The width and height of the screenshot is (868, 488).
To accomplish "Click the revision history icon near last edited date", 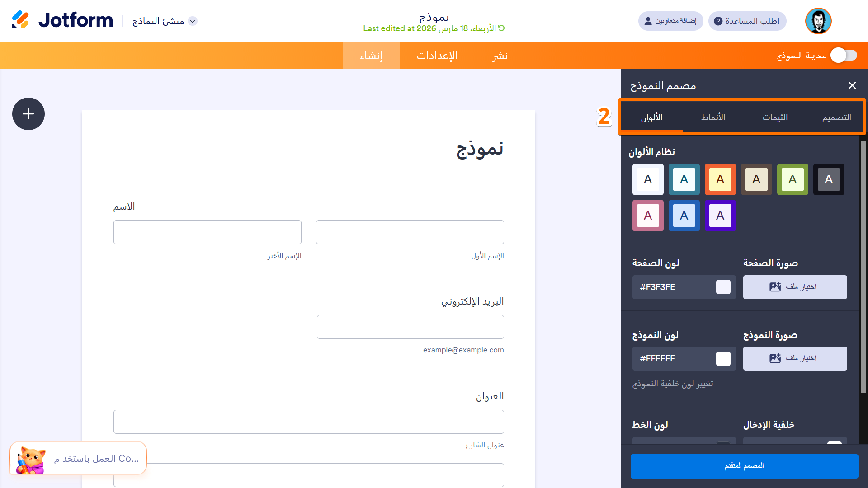I will point(502,28).
